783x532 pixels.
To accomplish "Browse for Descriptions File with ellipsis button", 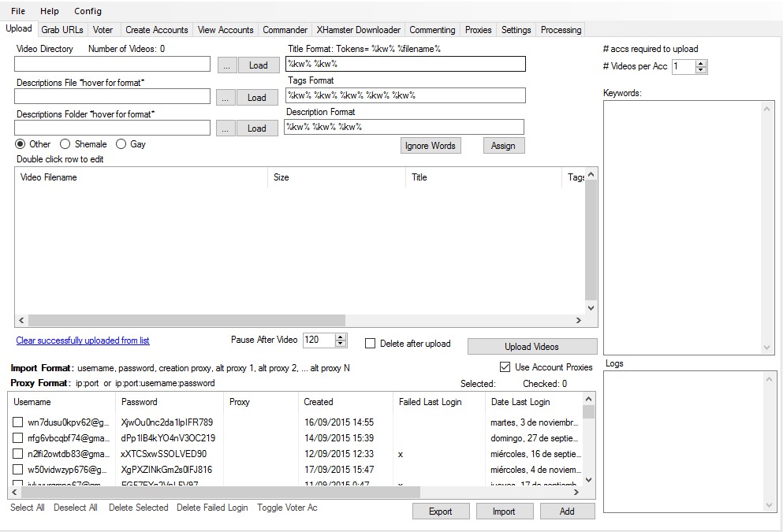I will pyautogui.click(x=226, y=97).
